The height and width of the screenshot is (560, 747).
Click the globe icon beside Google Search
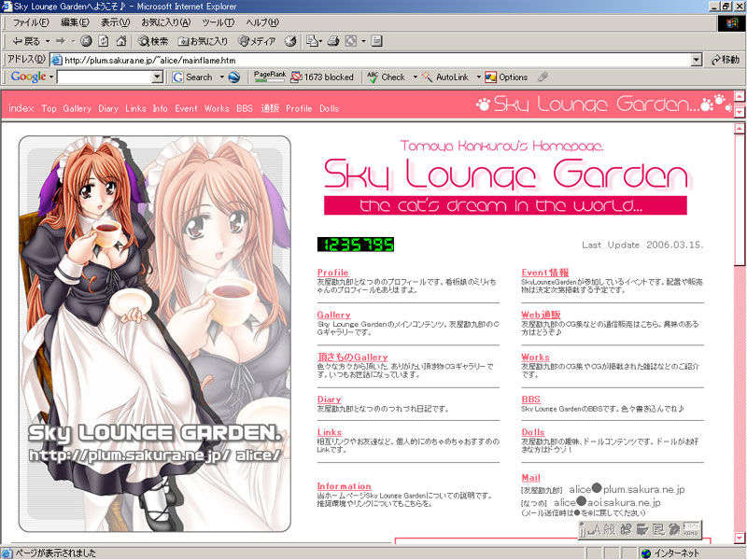pyautogui.click(x=234, y=77)
